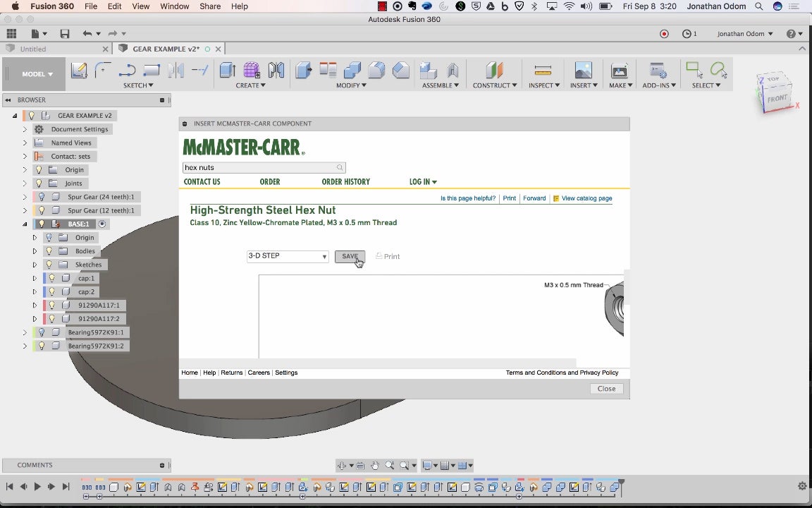Toggle the Bodies folder lightbulb

pyautogui.click(x=49, y=251)
